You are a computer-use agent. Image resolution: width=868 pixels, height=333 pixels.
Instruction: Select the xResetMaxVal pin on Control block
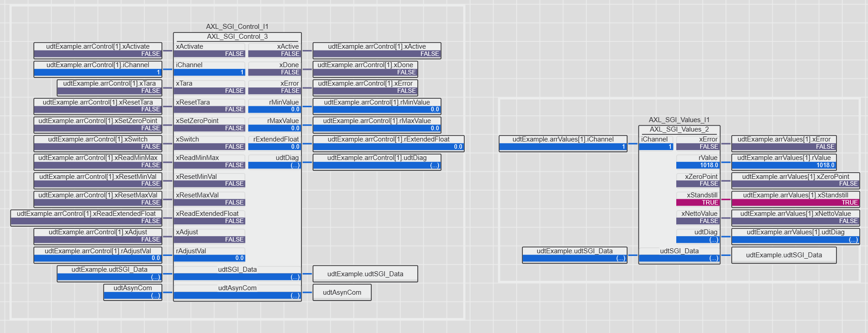tap(210, 199)
